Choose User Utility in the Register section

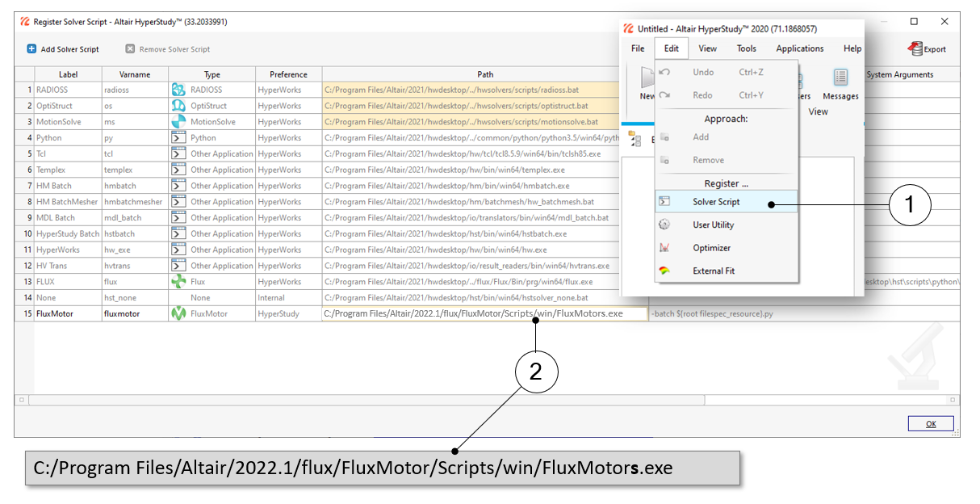(x=713, y=225)
